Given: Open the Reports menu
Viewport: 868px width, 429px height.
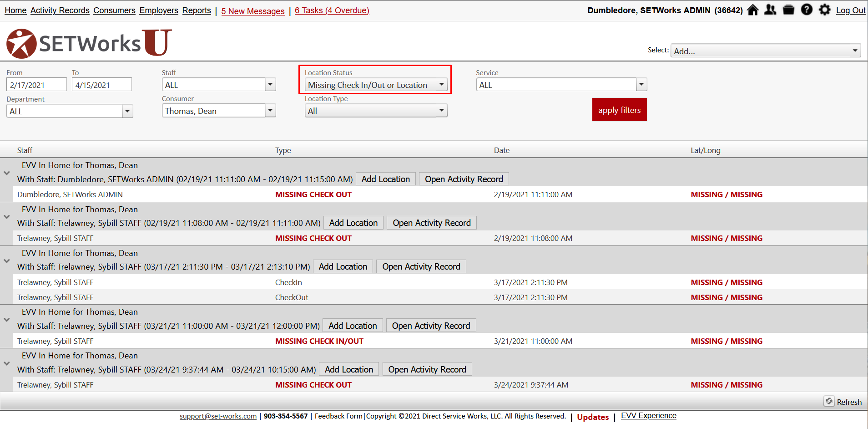Looking at the screenshot, I should click(x=197, y=10).
